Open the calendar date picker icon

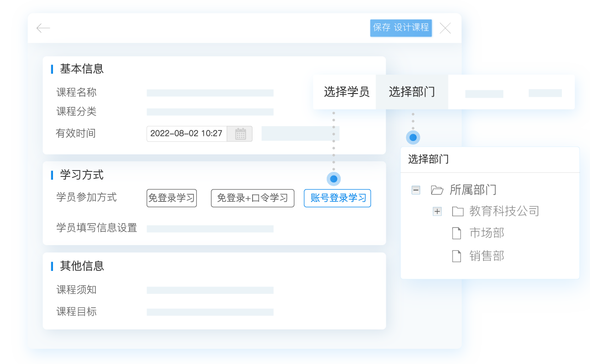click(x=240, y=134)
